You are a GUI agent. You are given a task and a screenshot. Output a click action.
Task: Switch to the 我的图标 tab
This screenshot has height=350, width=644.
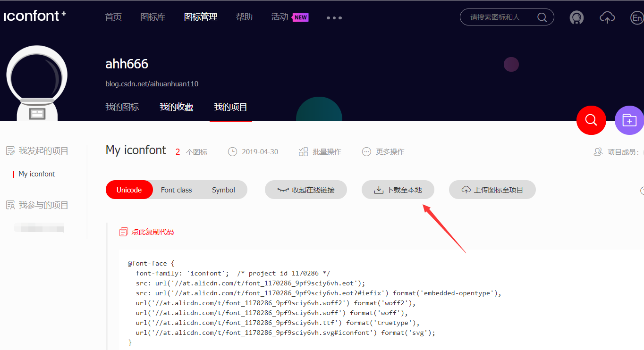click(x=122, y=107)
